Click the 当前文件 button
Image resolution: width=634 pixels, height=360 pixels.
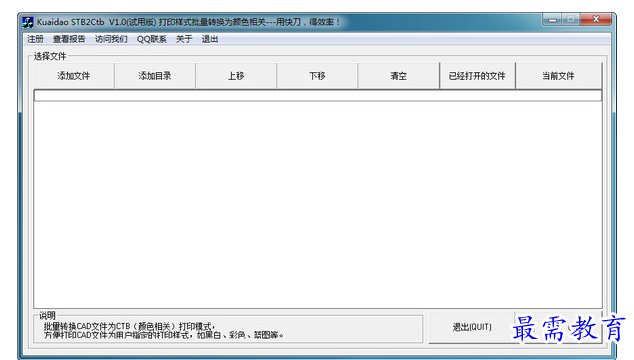click(x=559, y=76)
